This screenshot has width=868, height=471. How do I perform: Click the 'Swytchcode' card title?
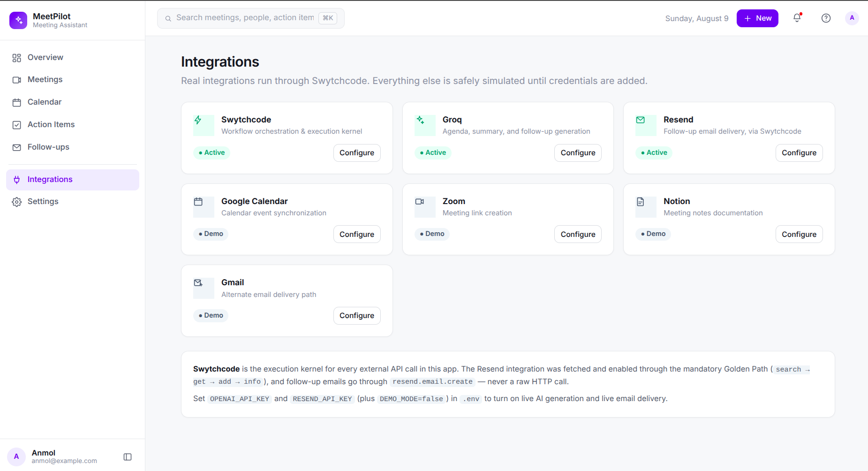pyautogui.click(x=246, y=120)
